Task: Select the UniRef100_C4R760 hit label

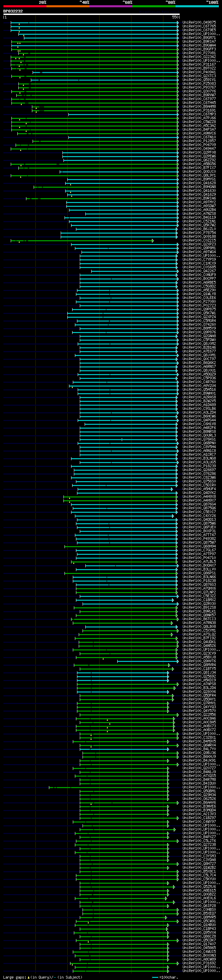Action: [x=199, y=382]
